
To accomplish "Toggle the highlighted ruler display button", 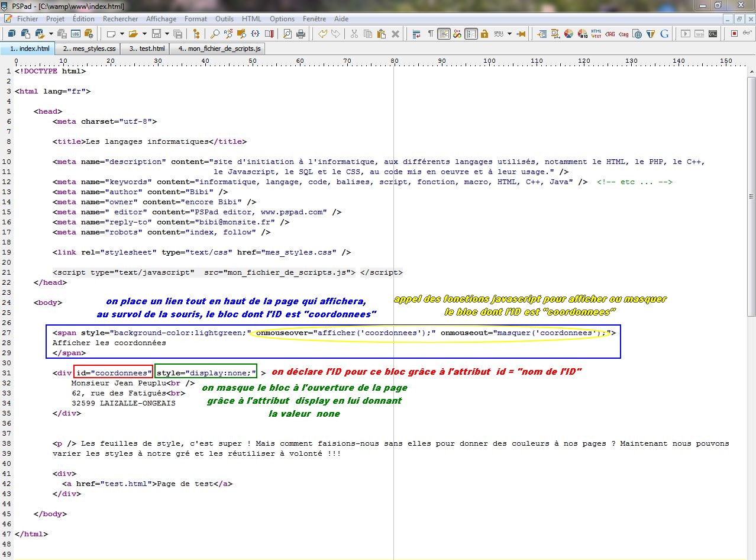I will (444, 34).
